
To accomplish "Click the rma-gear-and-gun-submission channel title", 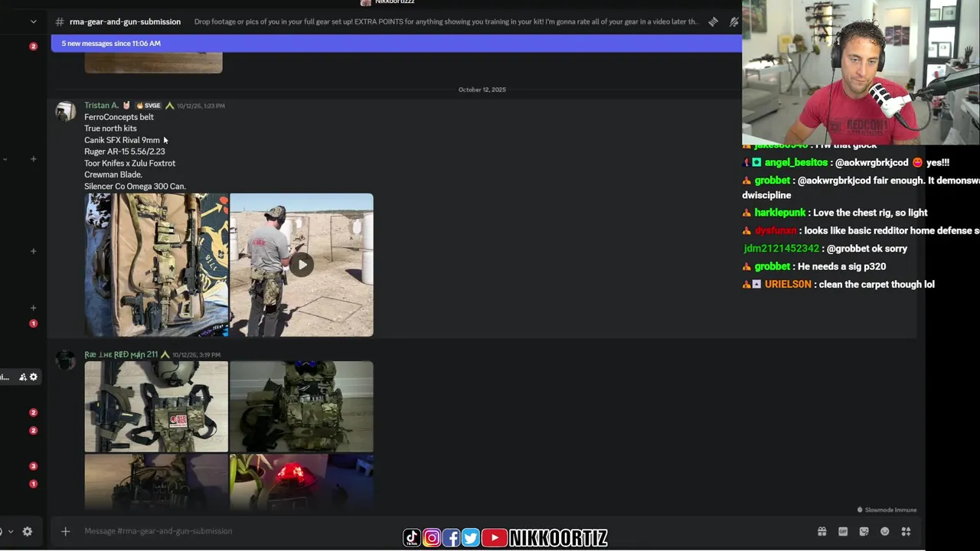I will point(125,21).
